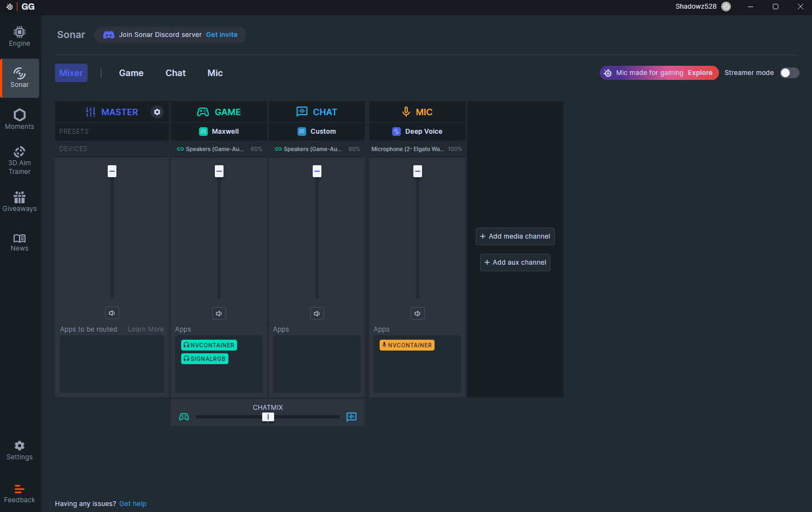
Task: Click the Get help link
Action: [x=133, y=504]
